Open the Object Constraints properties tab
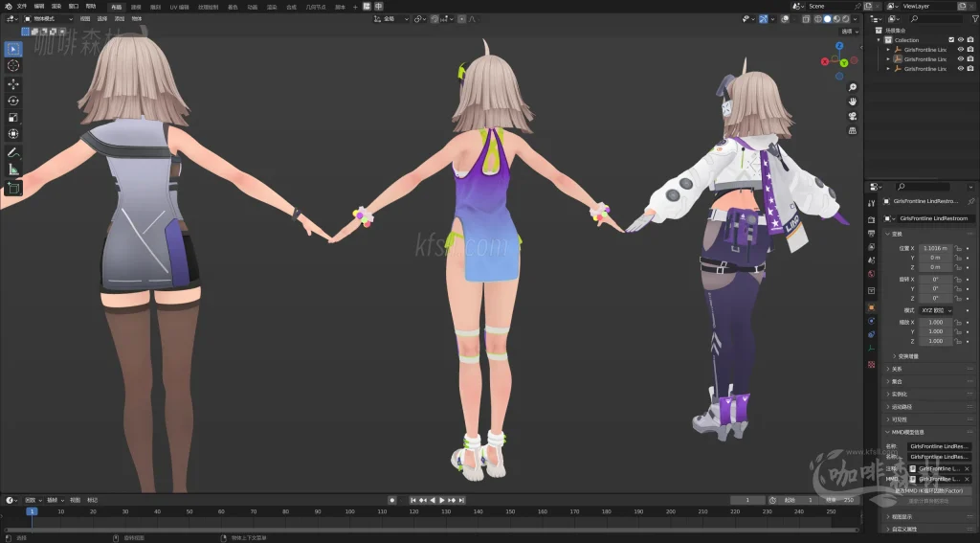Screen dimensions: 980x543 click(871, 334)
